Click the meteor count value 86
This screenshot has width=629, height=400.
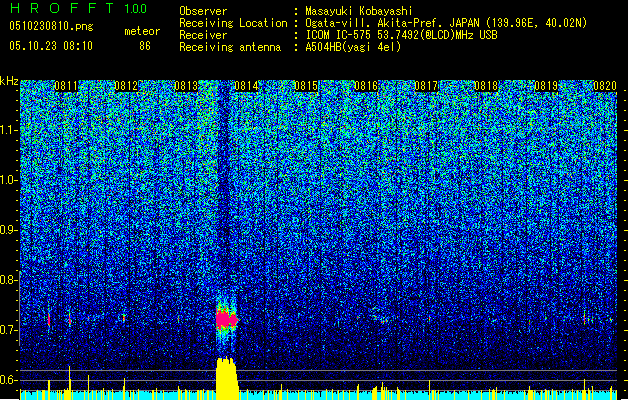pyautogui.click(x=145, y=46)
